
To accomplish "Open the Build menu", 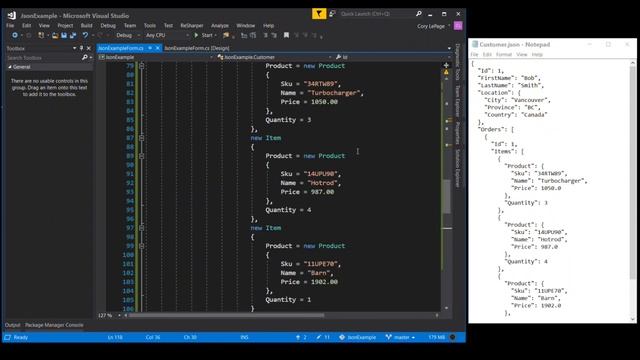I will (x=87, y=25).
